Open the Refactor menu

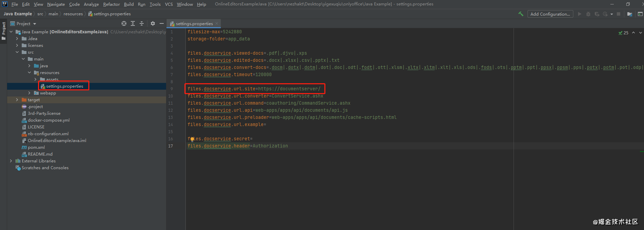coord(111,4)
